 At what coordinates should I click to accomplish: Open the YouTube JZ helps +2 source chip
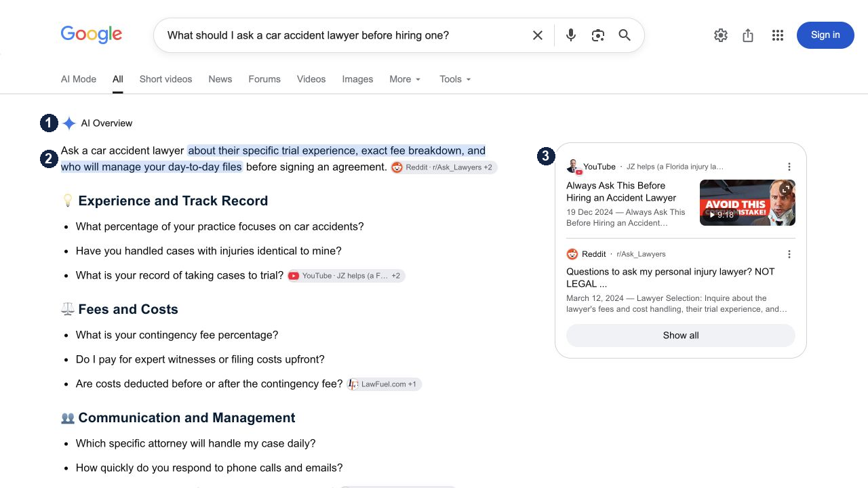[x=346, y=276]
